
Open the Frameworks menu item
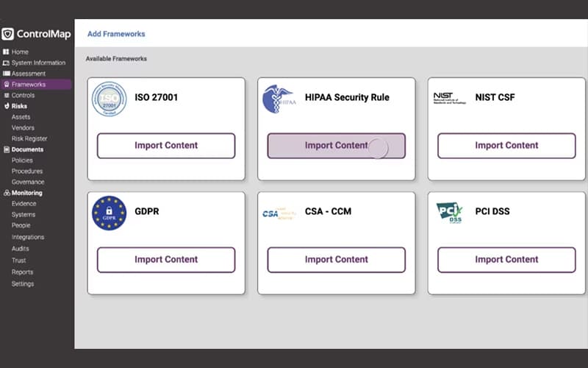tap(36, 85)
